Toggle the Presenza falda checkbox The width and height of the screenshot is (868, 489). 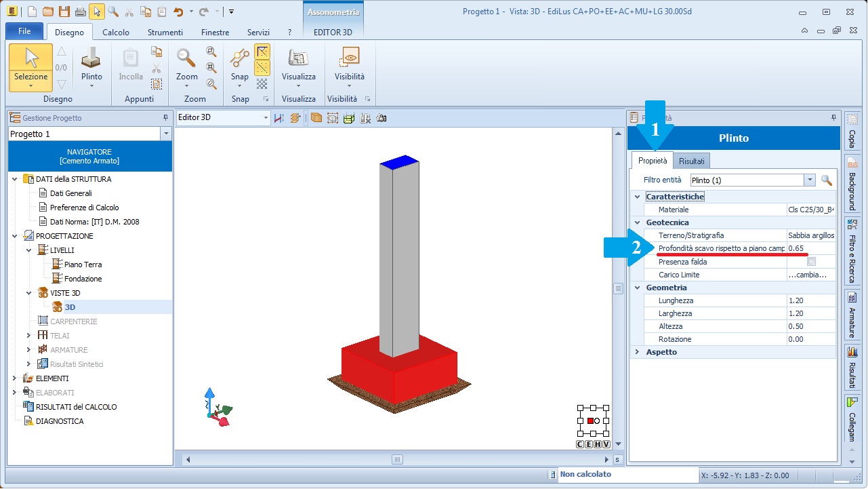pyautogui.click(x=811, y=262)
